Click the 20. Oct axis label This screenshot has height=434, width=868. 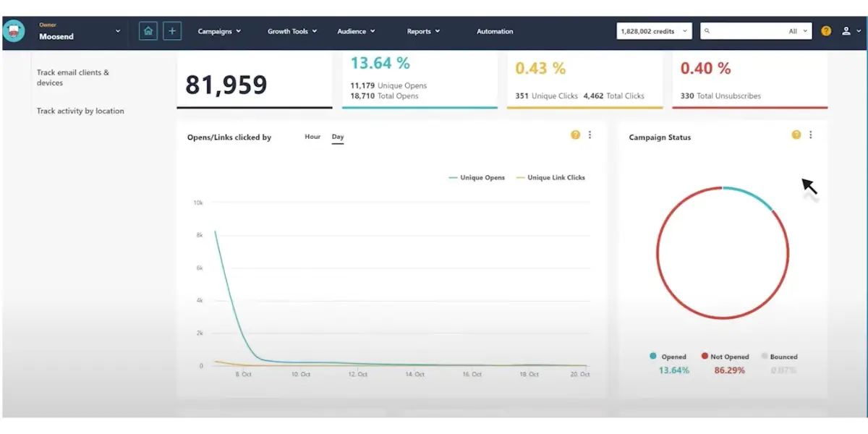click(x=580, y=375)
